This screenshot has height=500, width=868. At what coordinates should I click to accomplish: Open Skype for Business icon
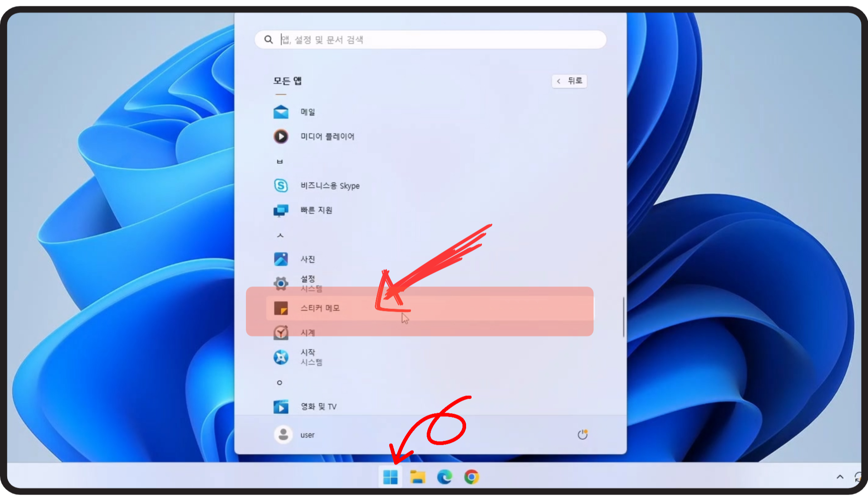[281, 186]
